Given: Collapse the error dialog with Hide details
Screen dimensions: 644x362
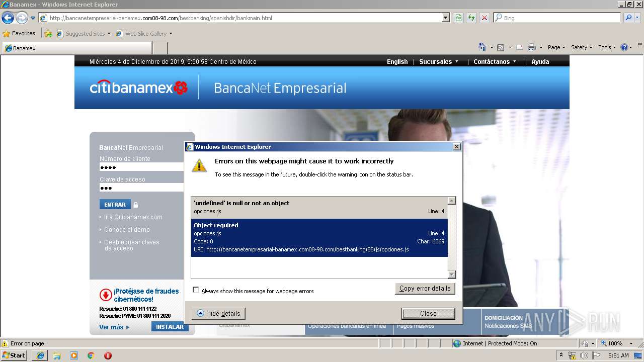Looking at the screenshot, I should point(218,313).
